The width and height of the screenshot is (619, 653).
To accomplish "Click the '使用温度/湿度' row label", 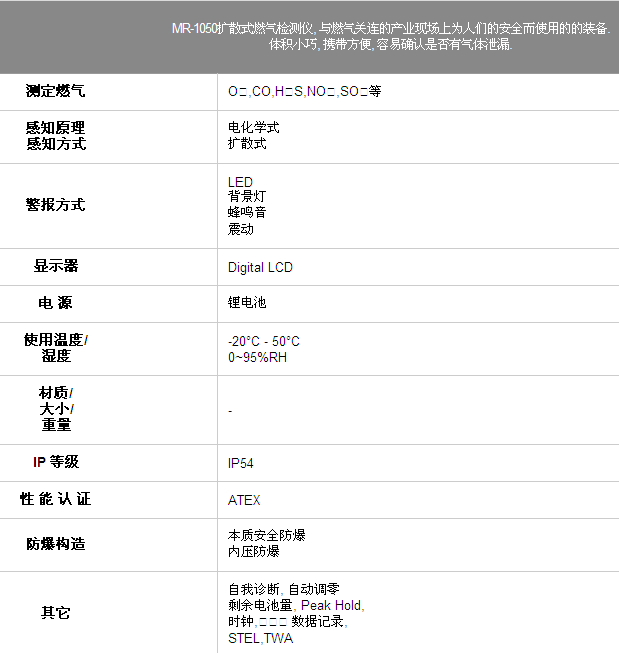I will [x=56, y=348].
